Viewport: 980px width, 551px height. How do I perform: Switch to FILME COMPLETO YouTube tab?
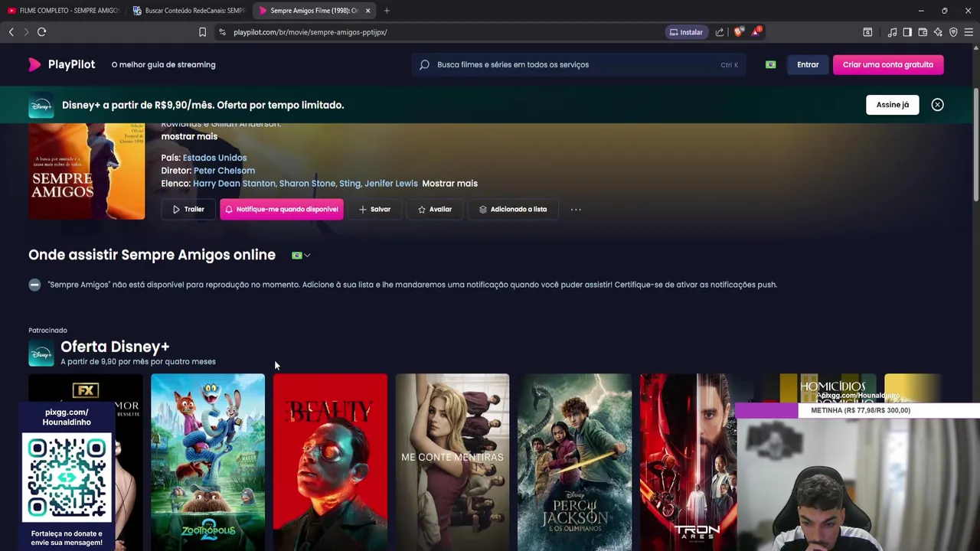coord(63,11)
